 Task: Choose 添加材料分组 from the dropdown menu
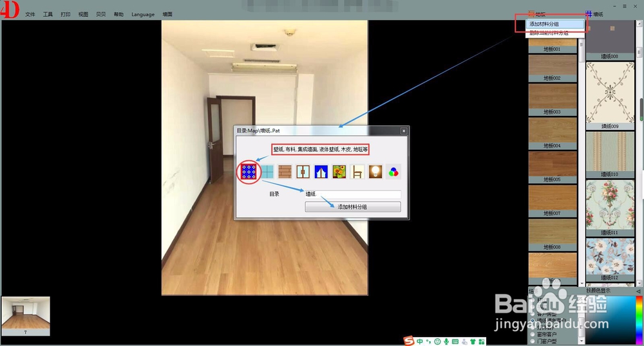pos(555,24)
